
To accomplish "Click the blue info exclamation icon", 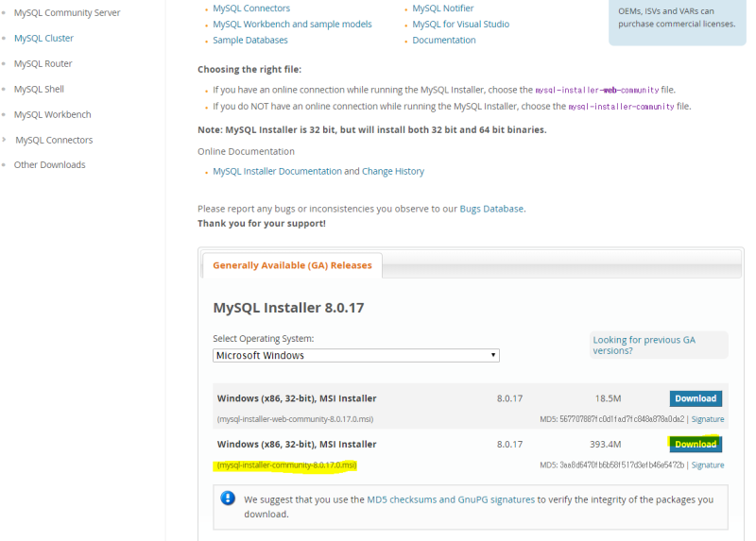I will (228, 498).
